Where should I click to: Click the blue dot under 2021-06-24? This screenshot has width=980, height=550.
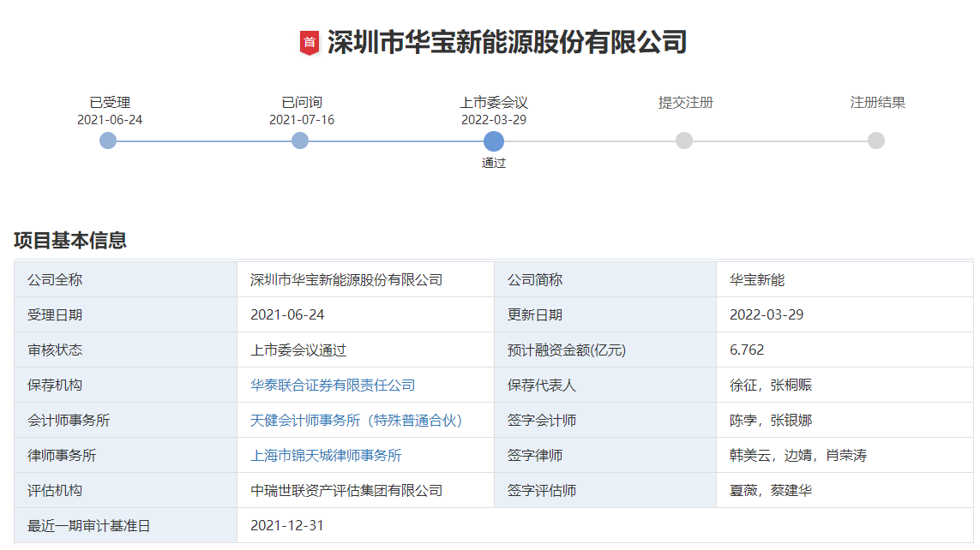click(x=107, y=140)
